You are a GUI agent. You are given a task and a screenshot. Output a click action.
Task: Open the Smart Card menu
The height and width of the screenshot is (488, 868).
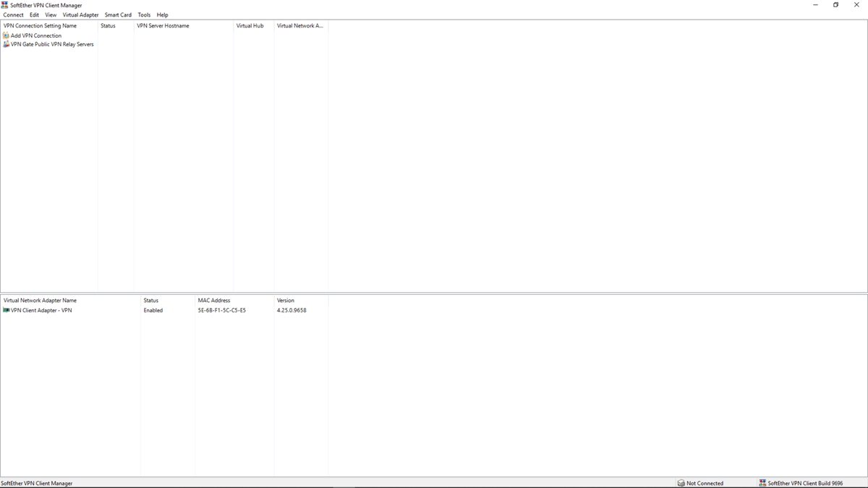(x=118, y=14)
